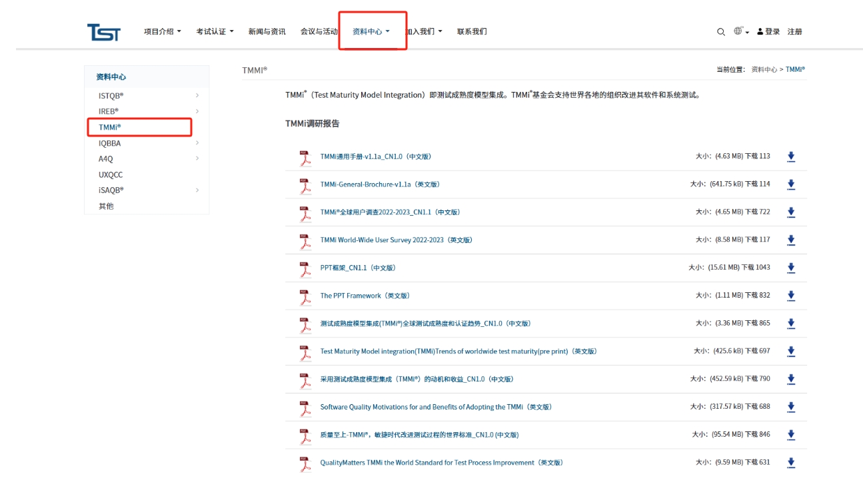
Task: Click PDF icon beside PPT框架_CN1.1
Action: pos(305,269)
